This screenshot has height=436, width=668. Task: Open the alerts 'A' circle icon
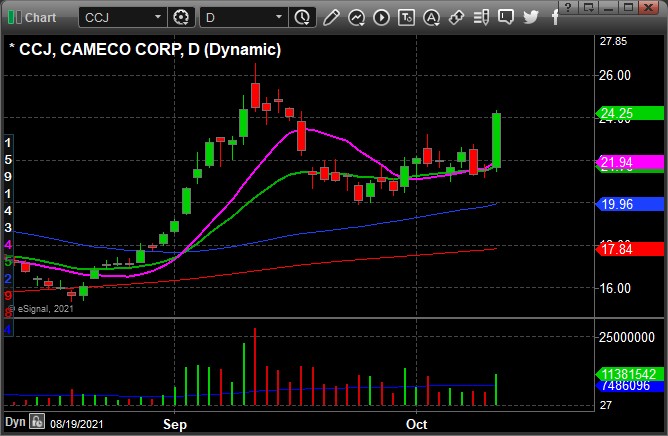[x=431, y=17]
